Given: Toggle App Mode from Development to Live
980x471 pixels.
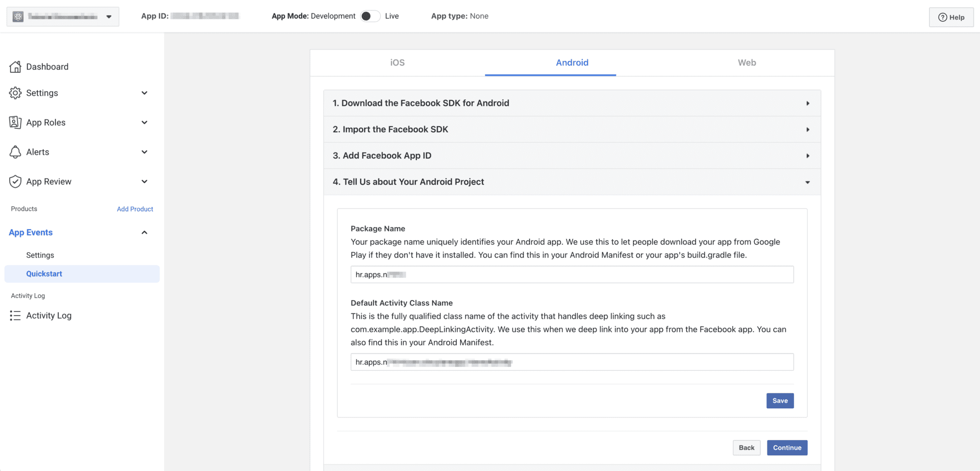Looking at the screenshot, I should (x=370, y=16).
